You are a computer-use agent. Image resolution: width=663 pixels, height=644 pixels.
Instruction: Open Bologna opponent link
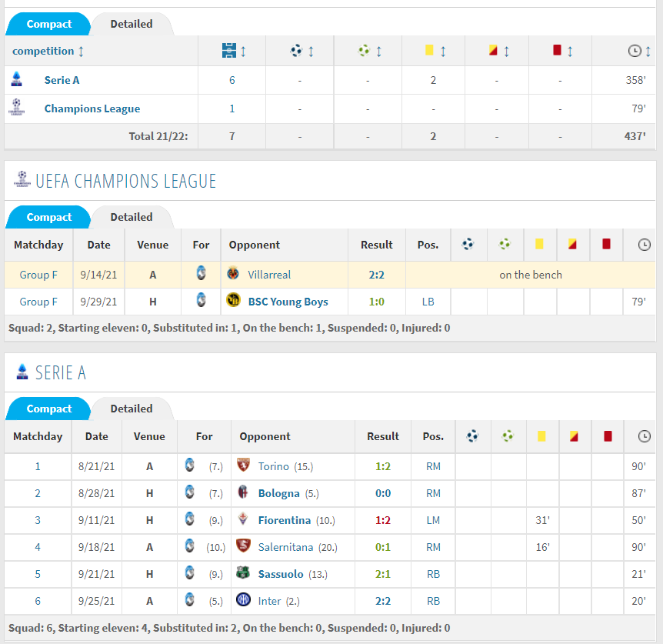[278, 493]
